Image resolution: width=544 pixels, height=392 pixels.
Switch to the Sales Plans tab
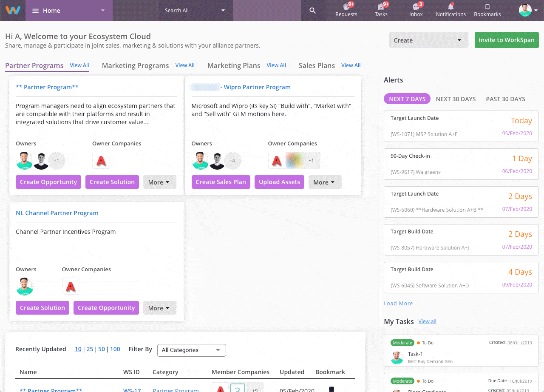click(316, 65)
